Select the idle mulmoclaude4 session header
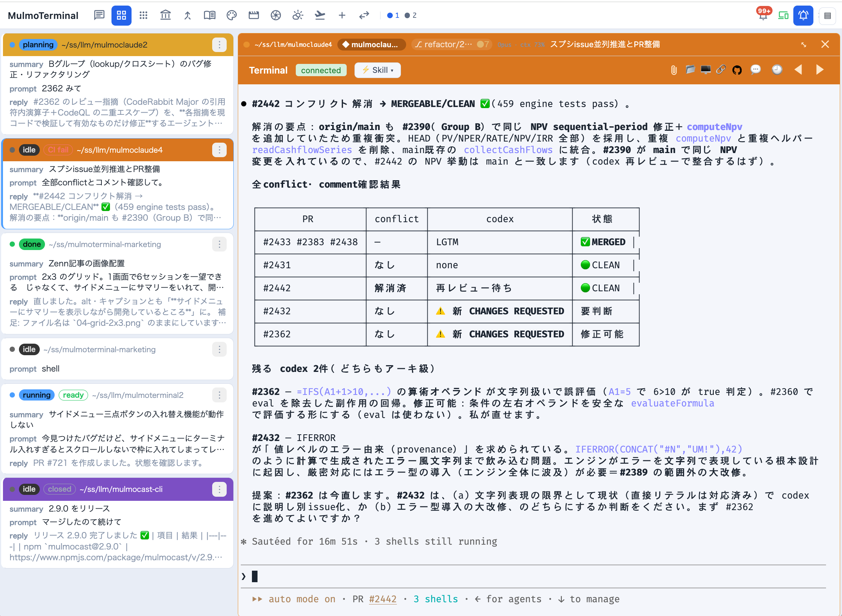The height and width of the screenshot is (616, 842). pos(118,150)
